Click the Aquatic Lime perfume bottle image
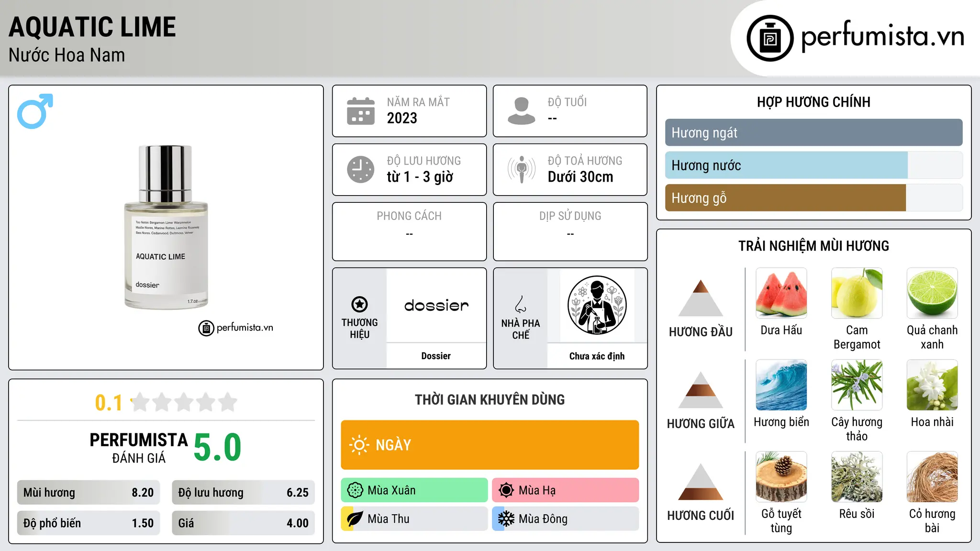Viewport: 980px width, 551px height. 166,227
